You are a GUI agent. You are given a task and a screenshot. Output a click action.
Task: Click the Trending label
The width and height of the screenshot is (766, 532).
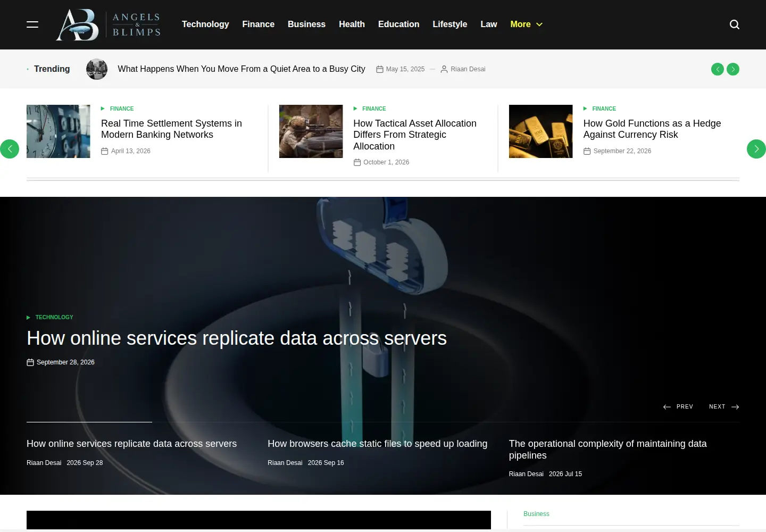point(52,69)
